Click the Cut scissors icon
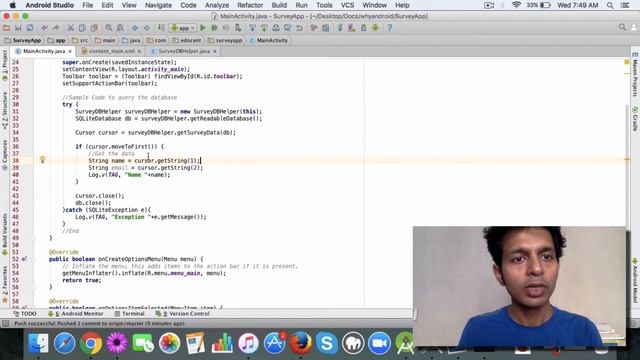640x360 pixels. tap(71, 28)
